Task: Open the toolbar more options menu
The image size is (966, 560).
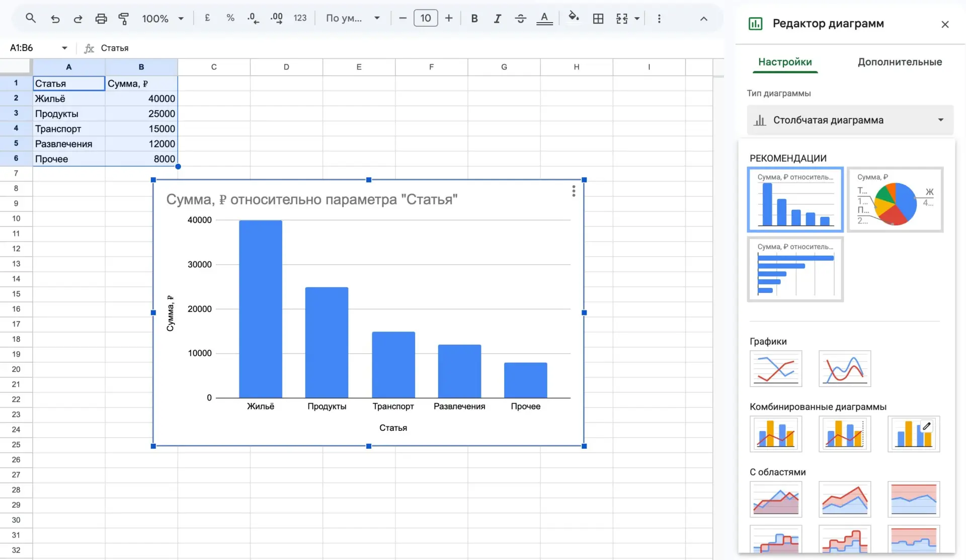Action: tap(659, 19)
